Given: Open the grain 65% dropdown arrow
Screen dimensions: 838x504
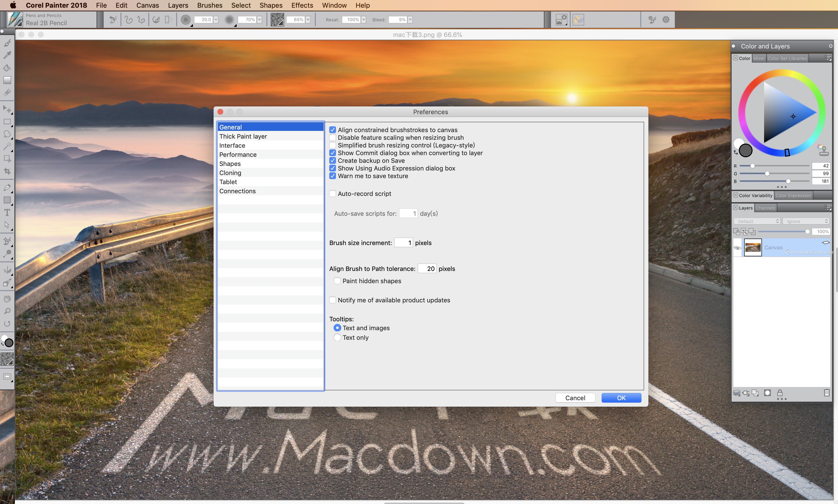Looking at the screenshot, I should [308, 20].
